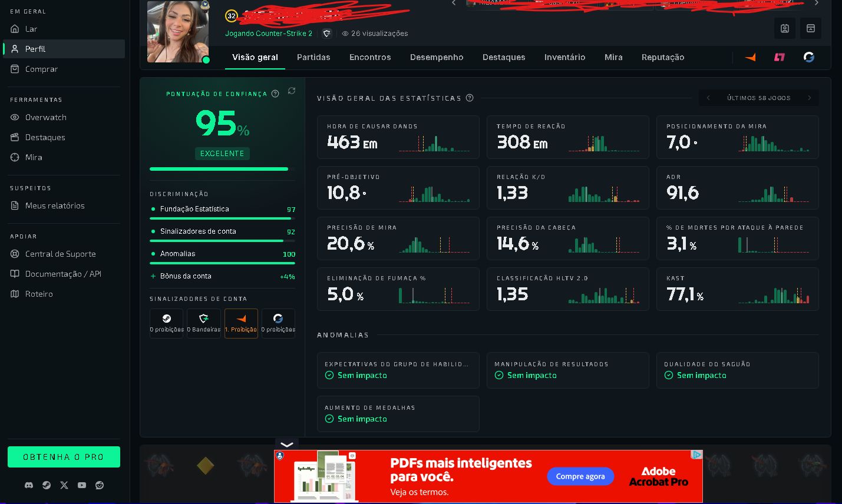Click Compre agora in the Adobe ad

(580, 476)
